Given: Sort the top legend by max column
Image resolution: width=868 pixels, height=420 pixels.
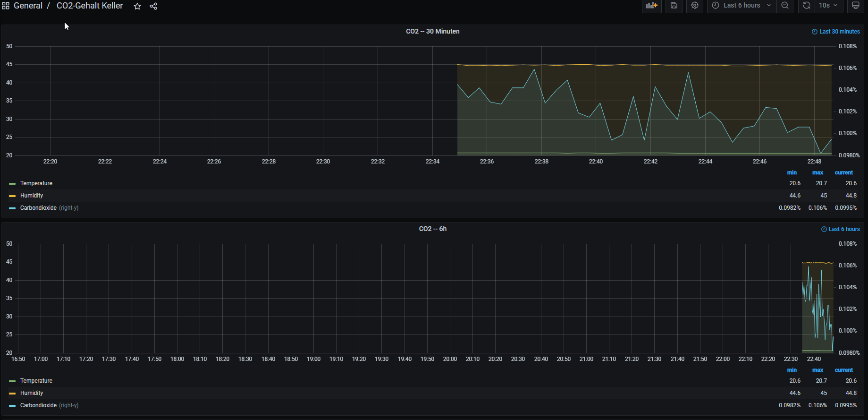Looking at the screenshot, I should click(x=817, y=172).
